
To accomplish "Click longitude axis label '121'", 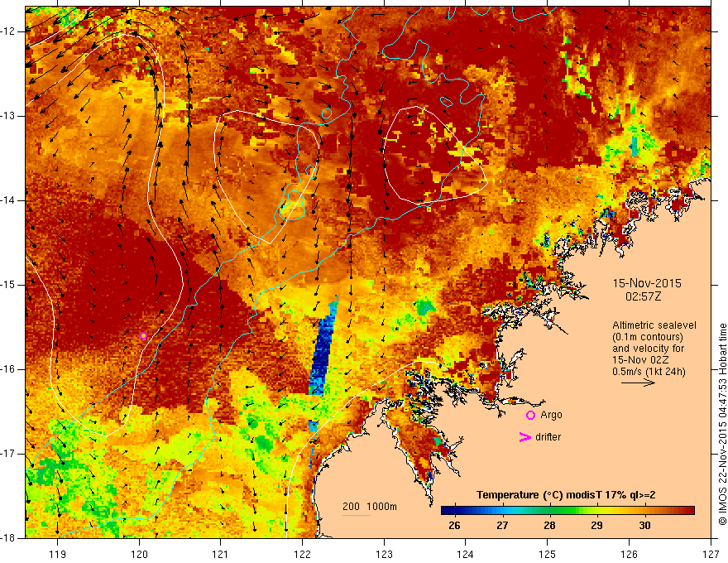I will click(221, 554).
